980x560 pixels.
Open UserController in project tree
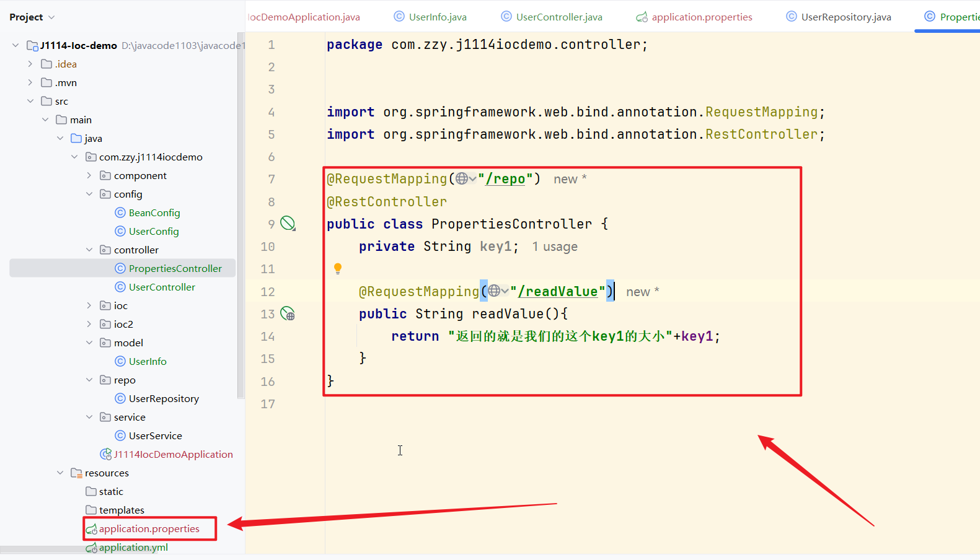(162, 287)
